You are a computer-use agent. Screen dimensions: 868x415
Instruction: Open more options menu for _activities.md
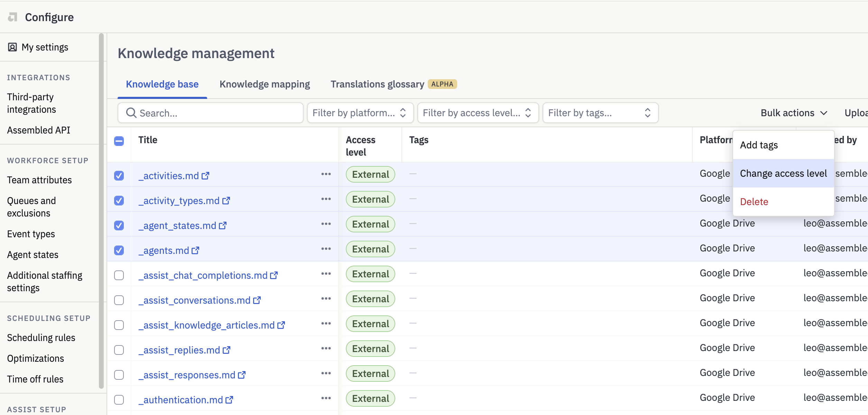point(326,174)
